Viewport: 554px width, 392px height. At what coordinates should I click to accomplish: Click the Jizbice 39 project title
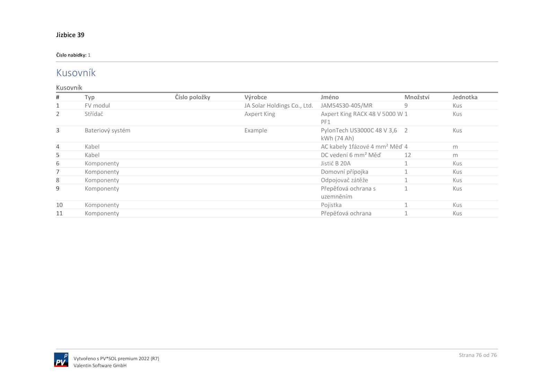point(70,35)
